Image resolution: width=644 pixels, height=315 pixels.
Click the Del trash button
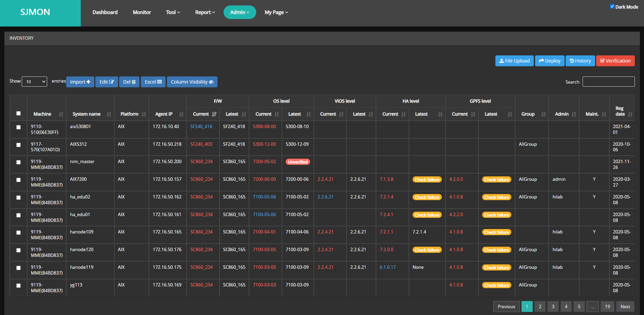[129, 82]
